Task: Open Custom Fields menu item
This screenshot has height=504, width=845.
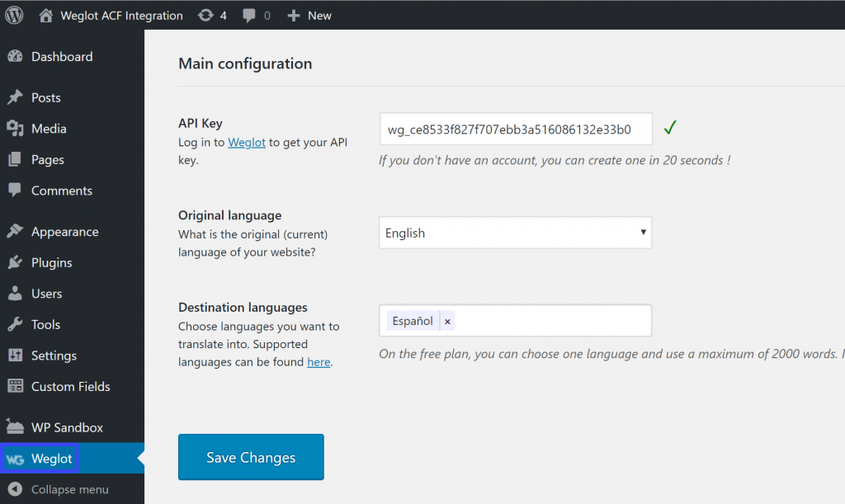Action: (73, 387)
